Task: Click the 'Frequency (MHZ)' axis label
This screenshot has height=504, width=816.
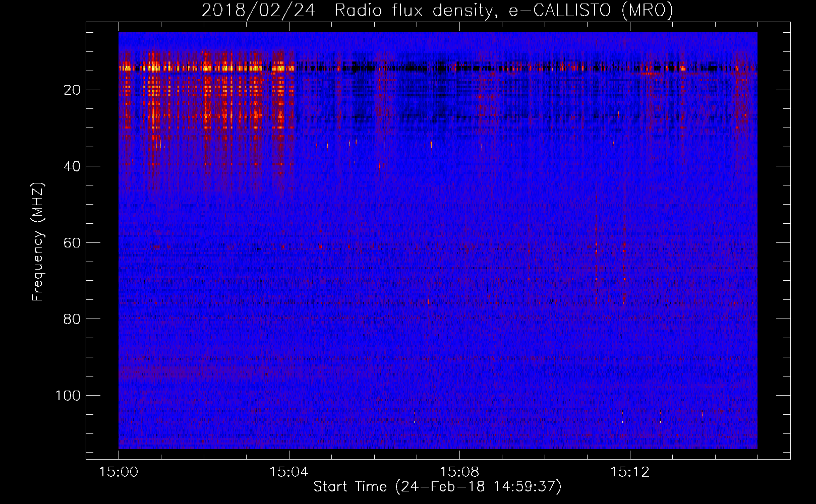Action: [x=38, y=242]
